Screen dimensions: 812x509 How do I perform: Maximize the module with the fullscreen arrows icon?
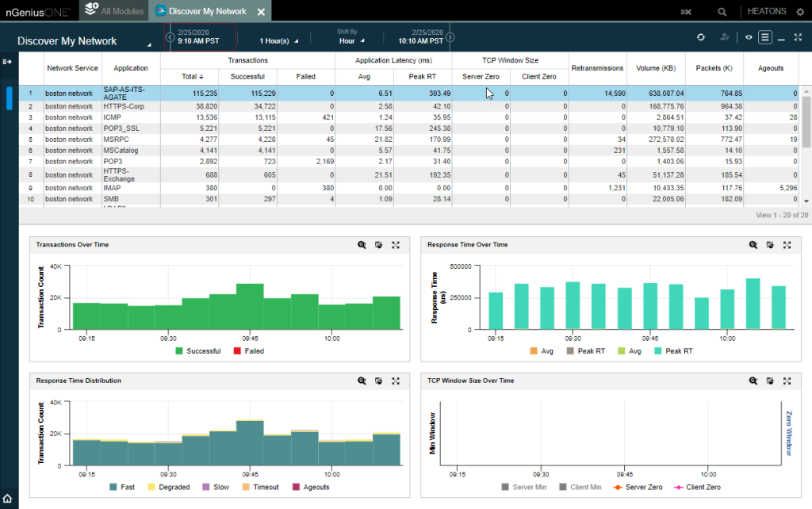point(798,37)
